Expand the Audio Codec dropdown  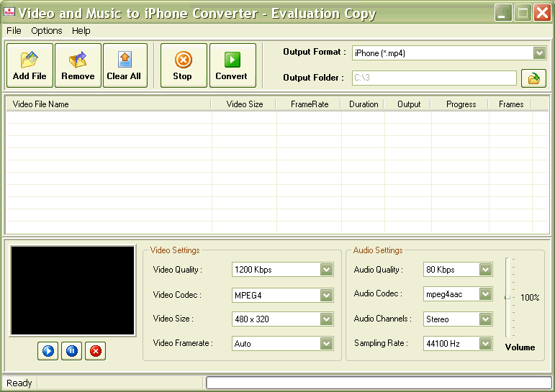point(486,294)
